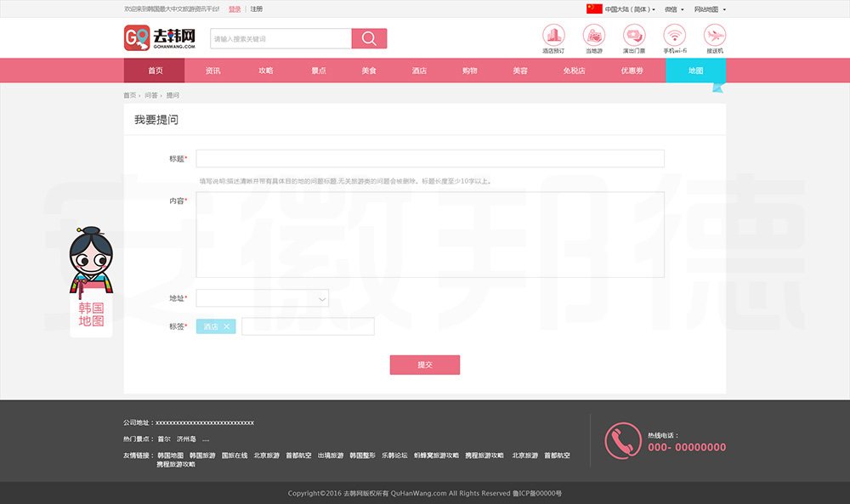Click the magnifier search button
This screenshot has width=850, height=504.
[369, 38]
